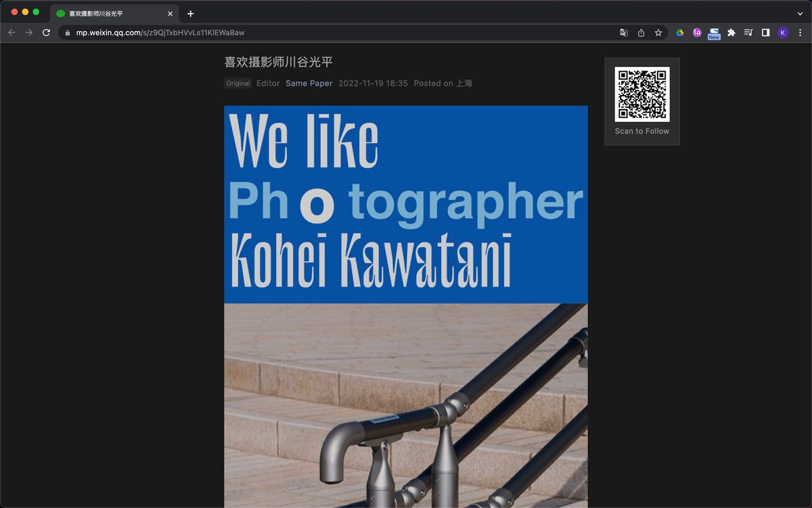Share this page via share icon
The width and height of the screenshot is (812, 508).
coord(641,33)
